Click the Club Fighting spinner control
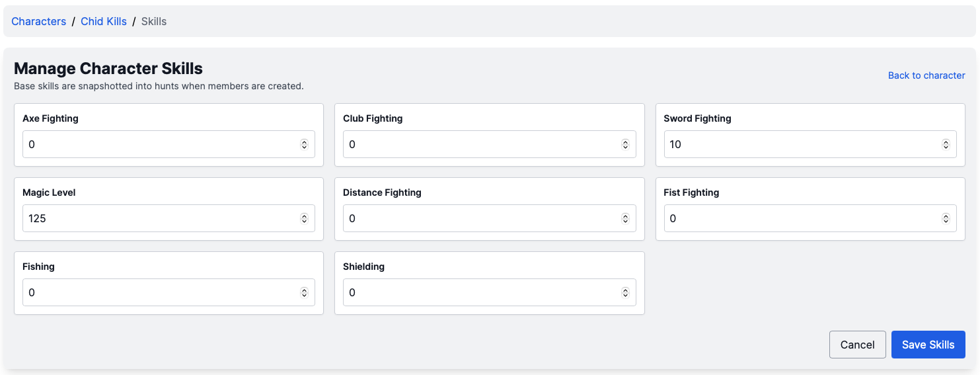Viewport: 980px width, 375px height. (x=624, y=144)
